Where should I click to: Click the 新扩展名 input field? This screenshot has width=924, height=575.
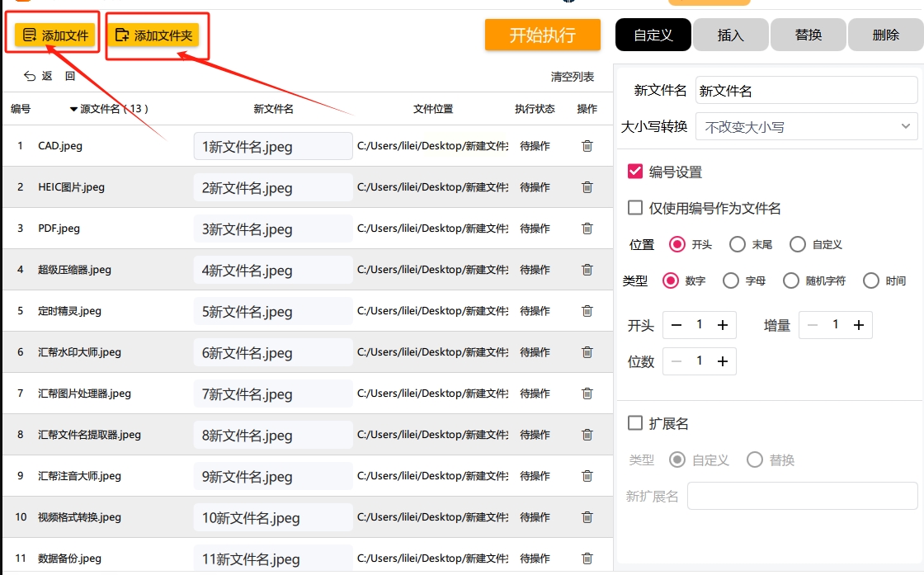[803, 496]
